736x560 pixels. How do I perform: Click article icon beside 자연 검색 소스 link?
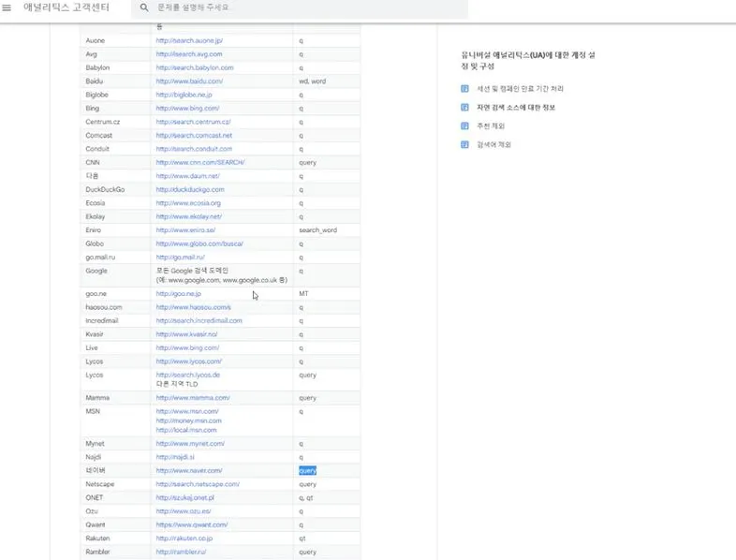(x=464, y=108)
